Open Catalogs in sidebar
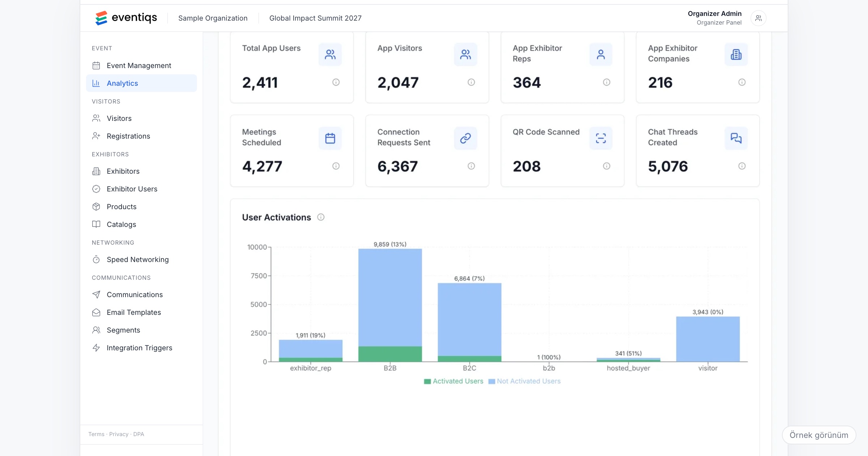Image resolution: width=868 pixels, height=456 pixels. tap(141, 224)
